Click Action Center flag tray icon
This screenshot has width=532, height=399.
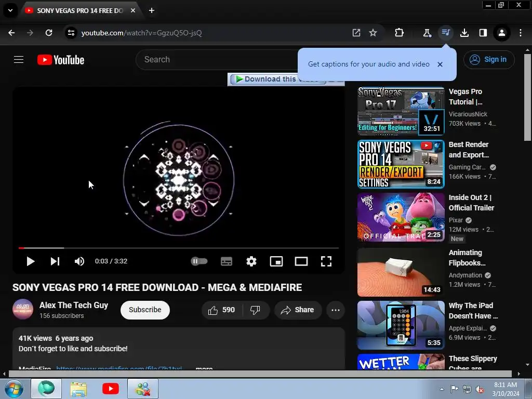(x=454, y=389)
